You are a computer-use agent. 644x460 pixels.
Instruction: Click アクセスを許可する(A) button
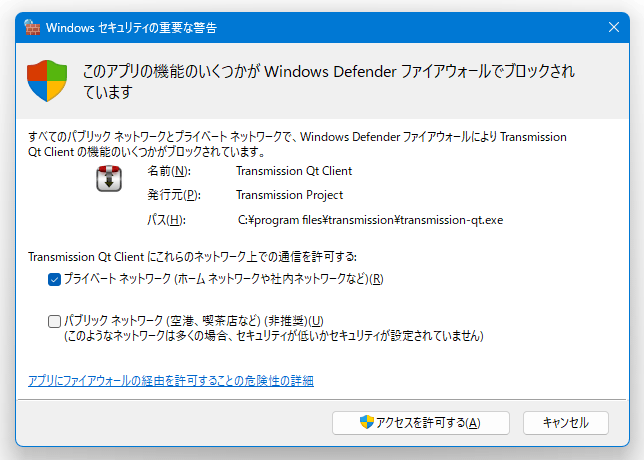coord(421,423)
